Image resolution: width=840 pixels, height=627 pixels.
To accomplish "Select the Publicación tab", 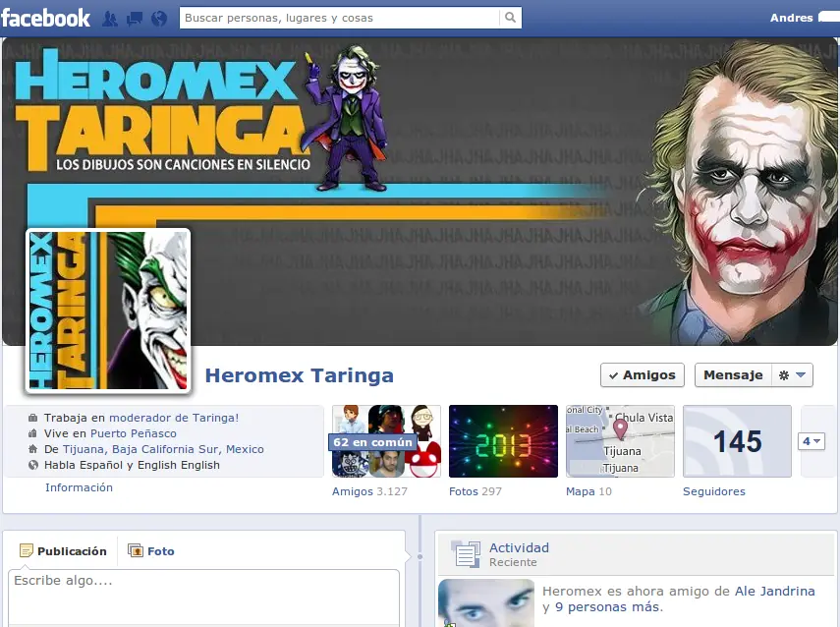I will pyautogui.click(x=63, y=551).
